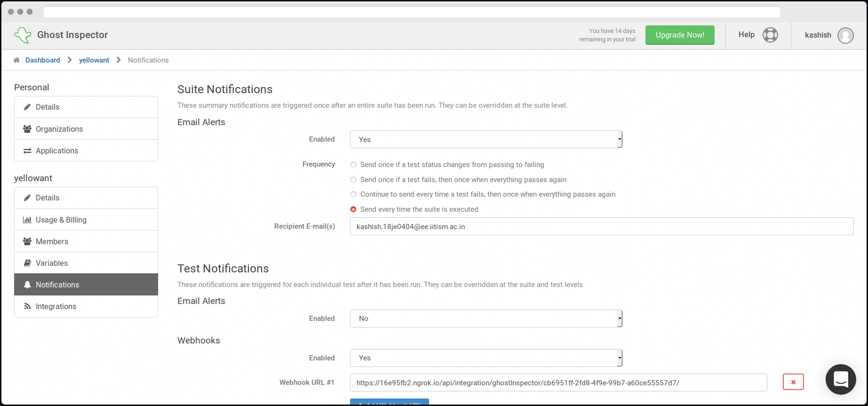Open Members in the yellowant sidebar
The width and height of the screenshot is (868, 406).
(52, 241)
